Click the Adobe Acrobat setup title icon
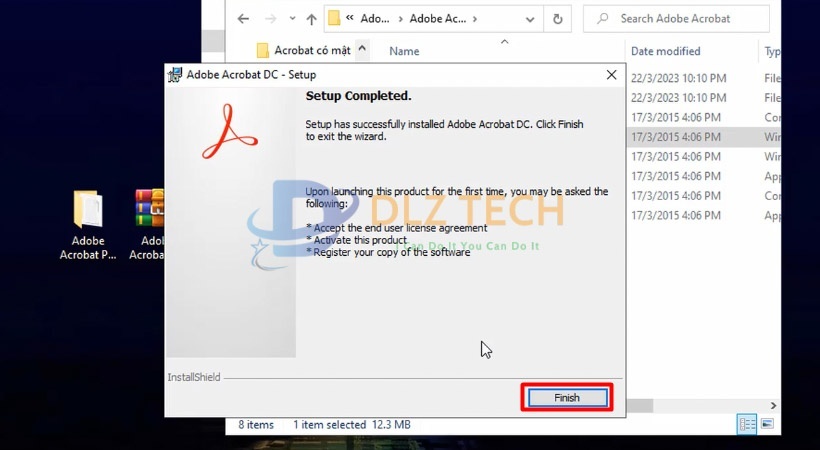The height and width of the screenshot is (450, 820). pyautogui.click(x=175, y=75)
